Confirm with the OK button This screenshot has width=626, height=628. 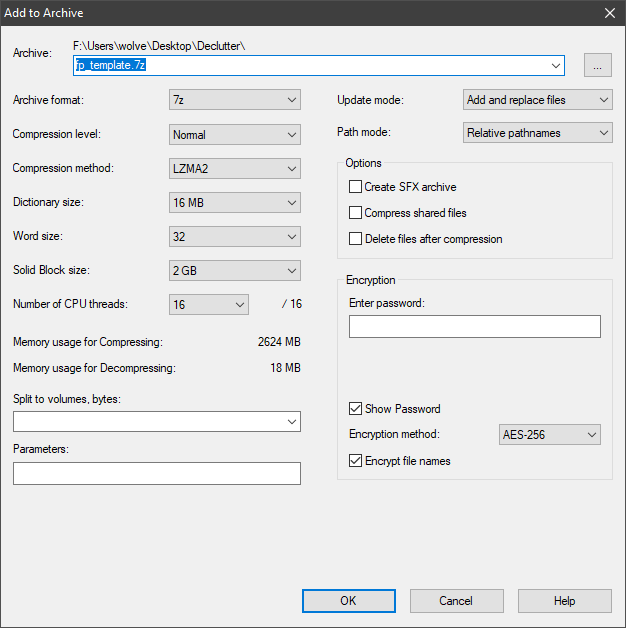349,601
